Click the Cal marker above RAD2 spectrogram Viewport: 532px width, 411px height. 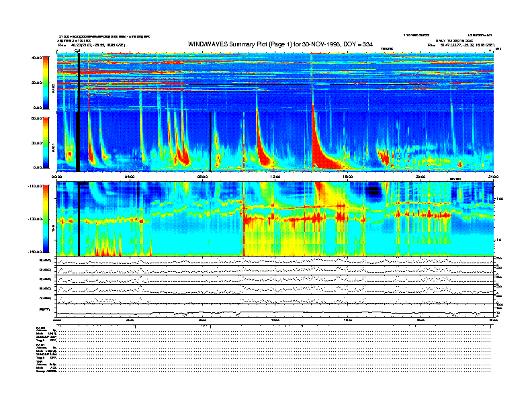click(x=77, y=50)
